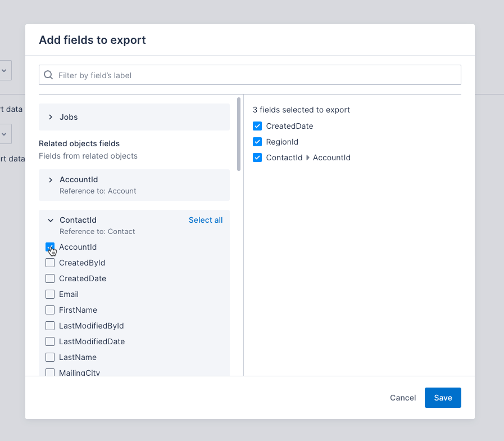Enable the MailingCity field
504x441 pixels.
coord(50,372)
